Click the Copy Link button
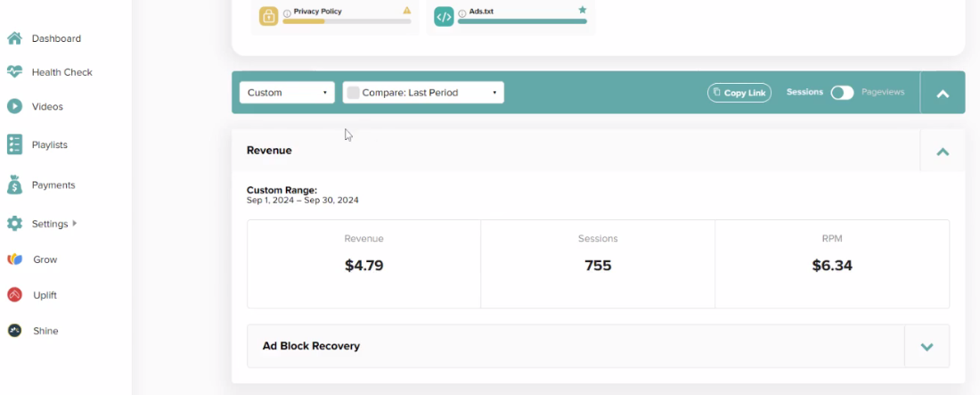 point(739,93)
